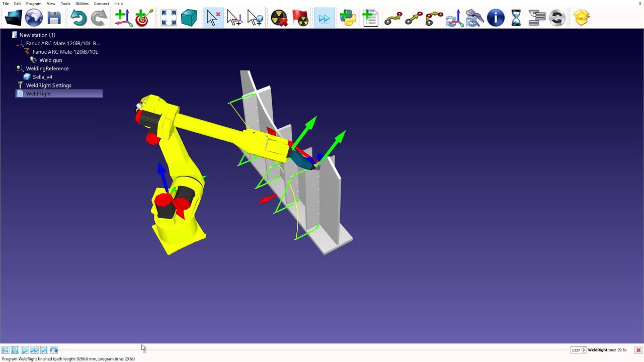Activate the select arrow tool

click(213, 18)
